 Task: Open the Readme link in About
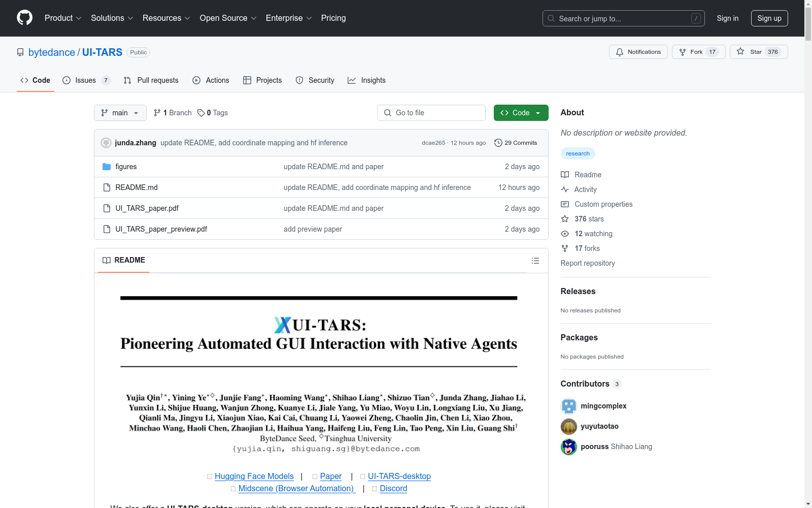click(581, 175)
